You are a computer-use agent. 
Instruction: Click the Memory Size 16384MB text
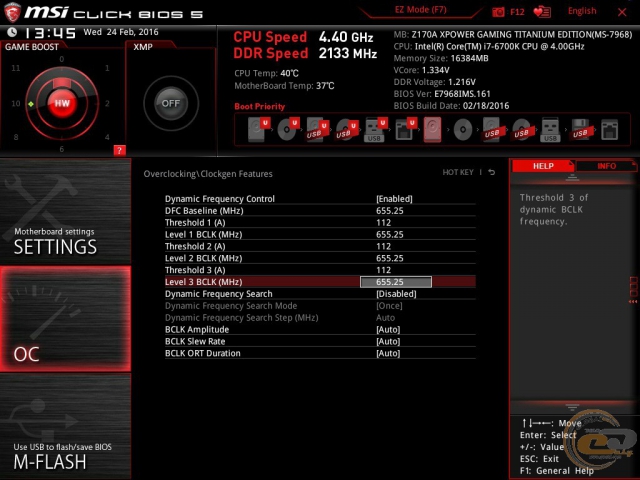pyautogui.click(x=441, y=58)
